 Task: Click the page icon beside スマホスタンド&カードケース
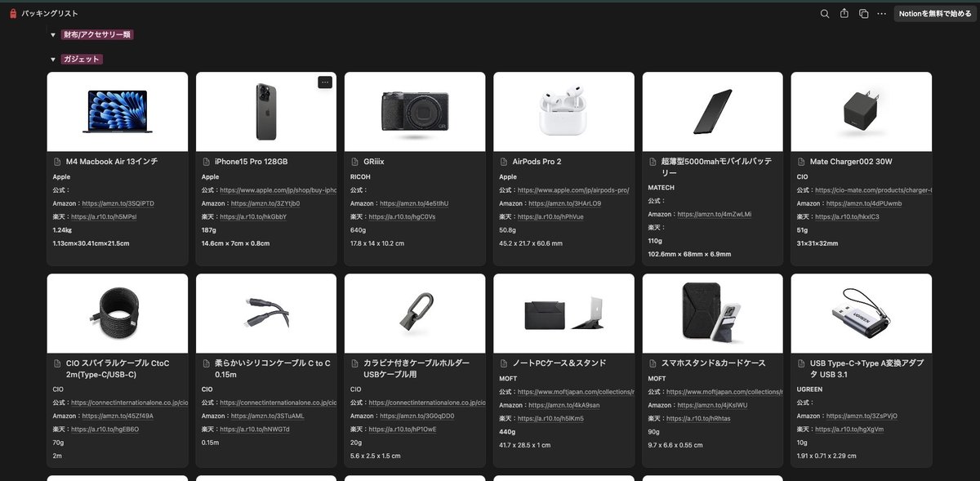[653, 363]
